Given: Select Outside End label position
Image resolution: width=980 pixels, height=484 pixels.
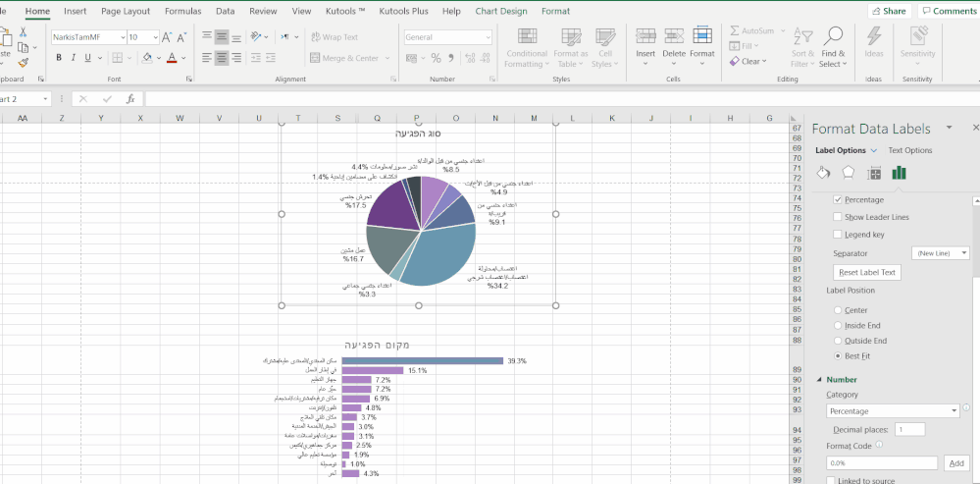Looking at the screenshot, I should pos(838,341).
